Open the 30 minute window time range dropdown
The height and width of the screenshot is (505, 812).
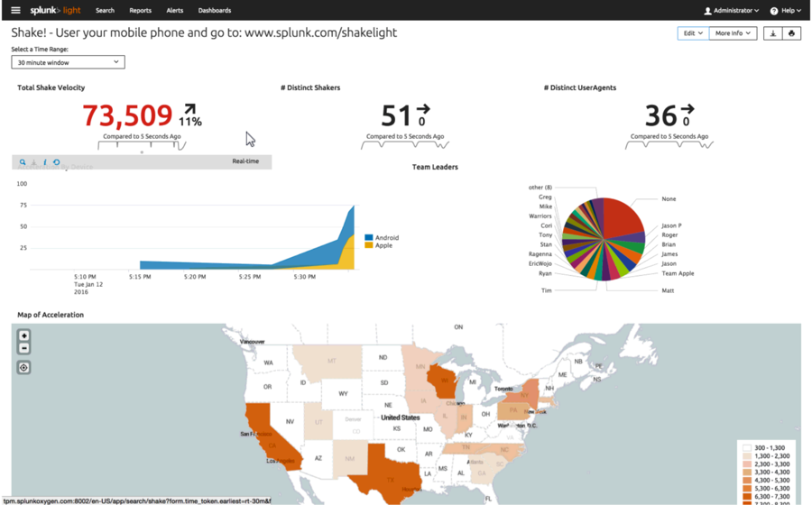point(68,62)
